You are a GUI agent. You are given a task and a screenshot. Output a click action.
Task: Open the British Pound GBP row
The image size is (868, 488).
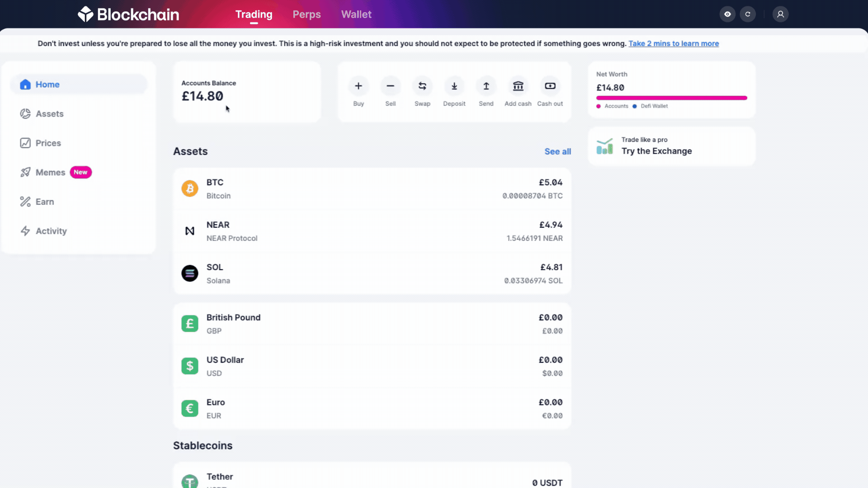point(372,324)
